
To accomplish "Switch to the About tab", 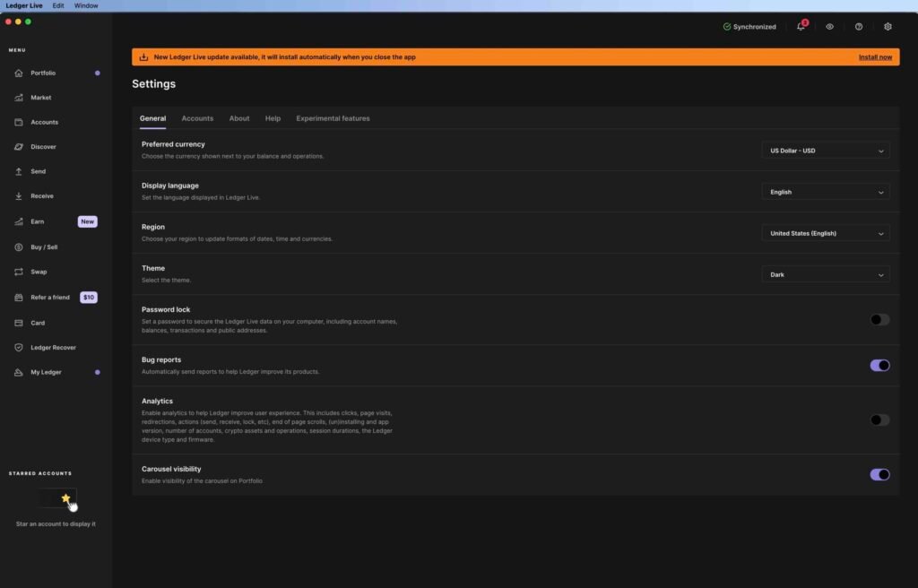I will (x=238, y=118).
